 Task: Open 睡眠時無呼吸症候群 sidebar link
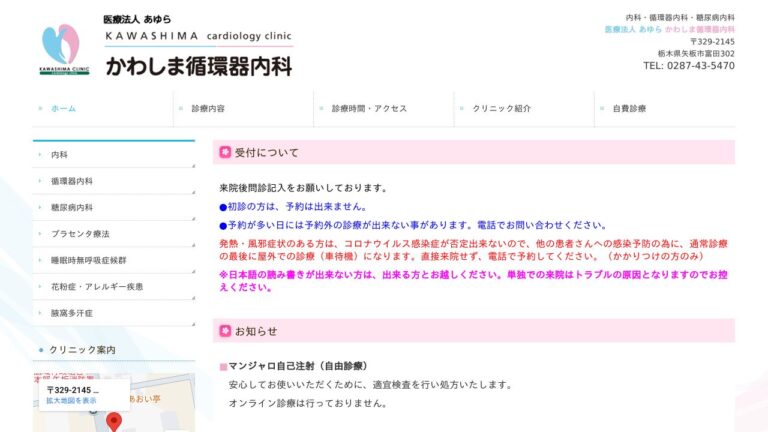pos(114,261)
